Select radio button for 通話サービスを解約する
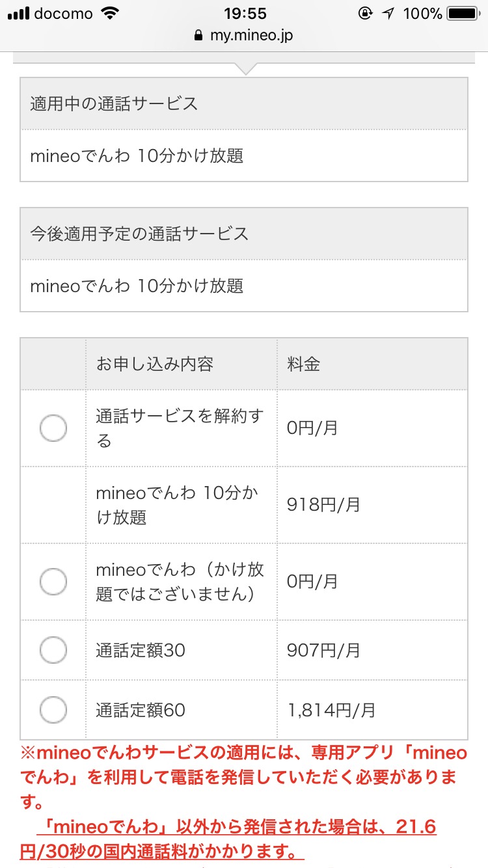 pyautogui.click(x=53, y=428)
